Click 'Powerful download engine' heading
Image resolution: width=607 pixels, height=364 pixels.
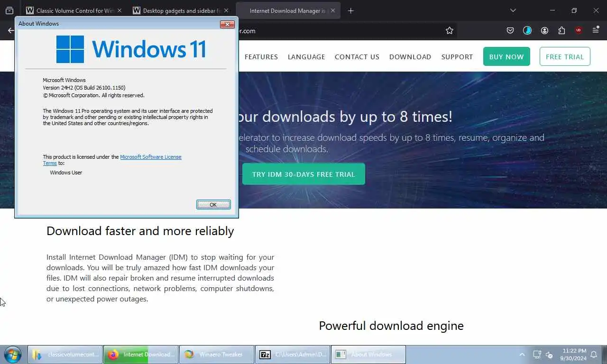coord(391,326)
